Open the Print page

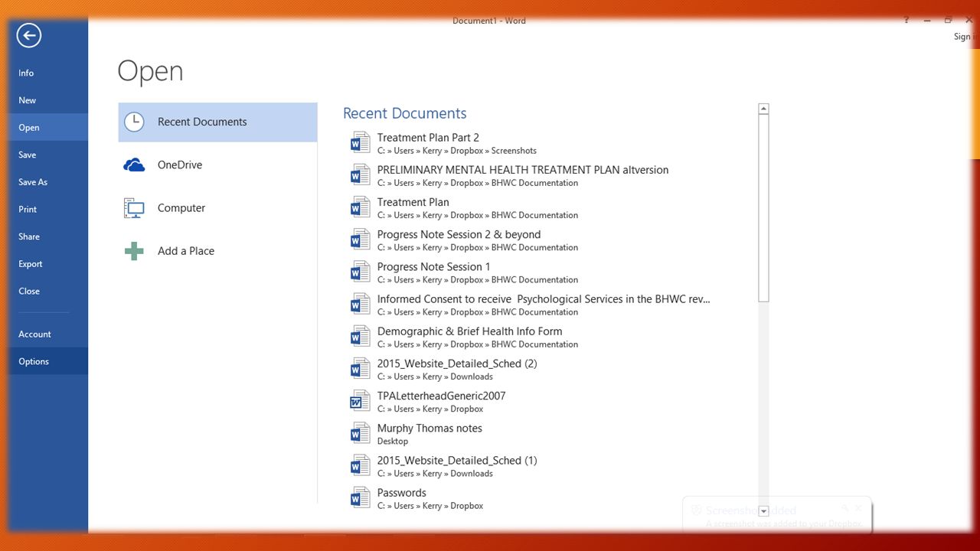pyautogui.click(x=48, y=209)
